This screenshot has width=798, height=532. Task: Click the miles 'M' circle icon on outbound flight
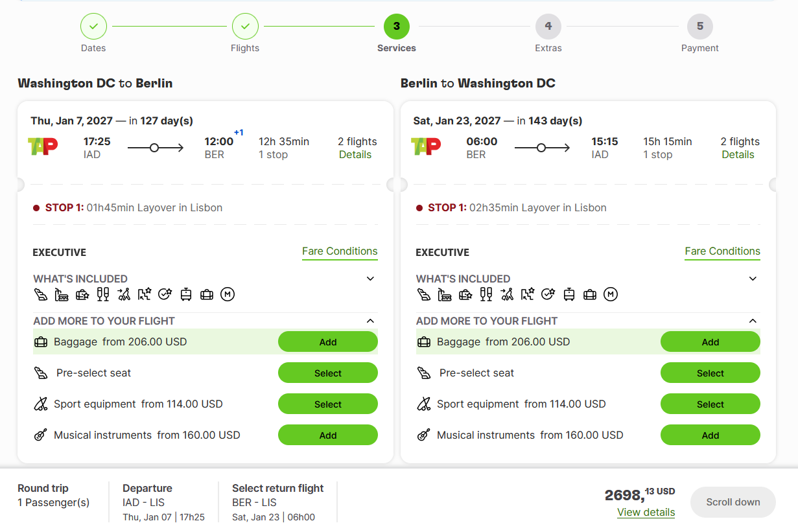(x=227, y=295)
